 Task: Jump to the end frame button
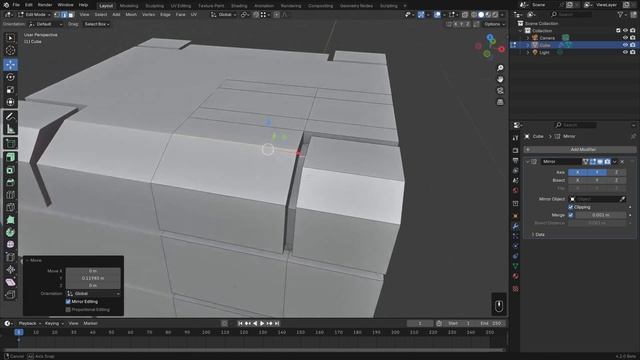pos(277,323)
